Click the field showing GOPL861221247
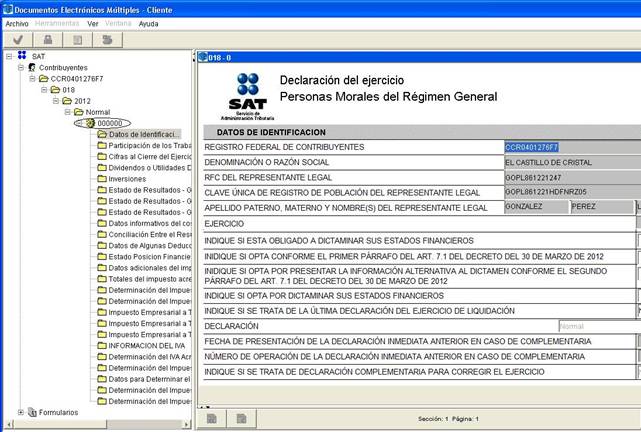Image resolution: width=641 pixels, height=432 pixels. (x=572, y=177)
